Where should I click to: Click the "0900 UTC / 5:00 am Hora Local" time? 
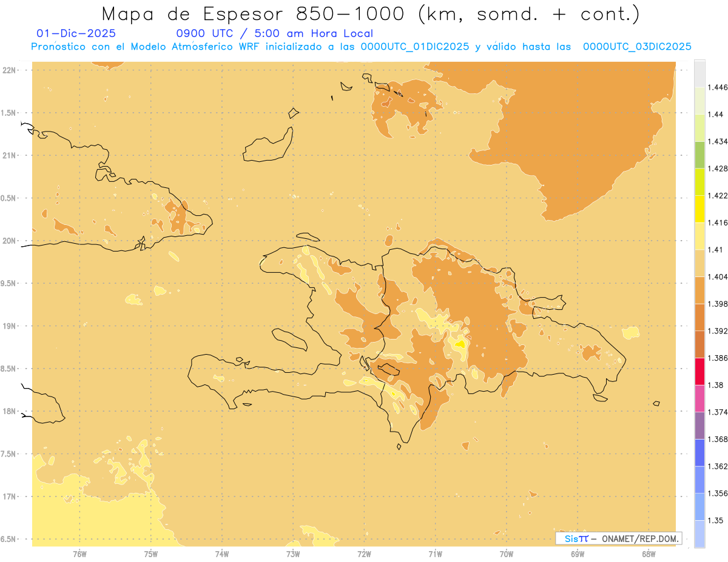275,34
